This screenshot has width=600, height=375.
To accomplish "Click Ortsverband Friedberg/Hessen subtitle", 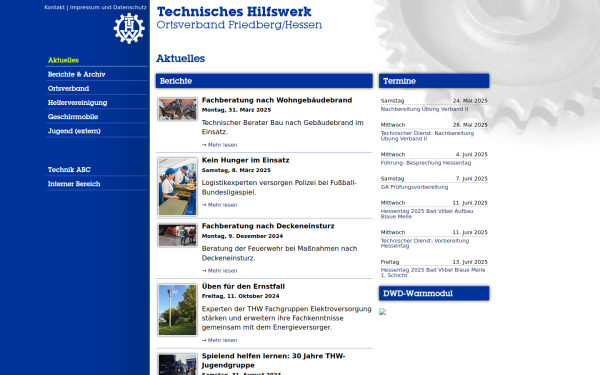I will [239, 25].
